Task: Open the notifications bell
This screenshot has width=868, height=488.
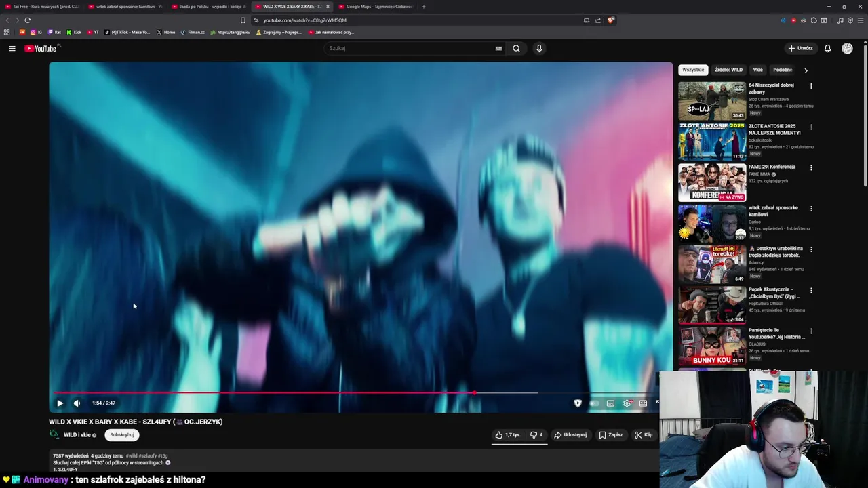Action: tap(827, 48)
